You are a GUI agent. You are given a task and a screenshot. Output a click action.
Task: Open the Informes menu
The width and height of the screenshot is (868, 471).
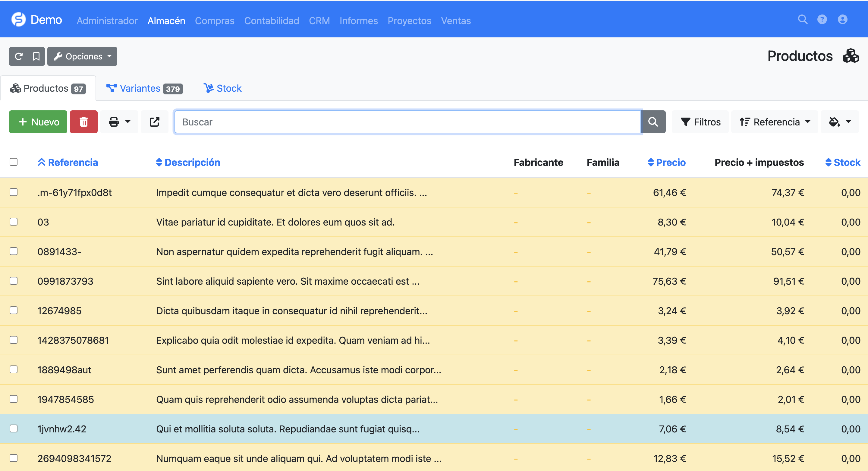coord(359,21)
